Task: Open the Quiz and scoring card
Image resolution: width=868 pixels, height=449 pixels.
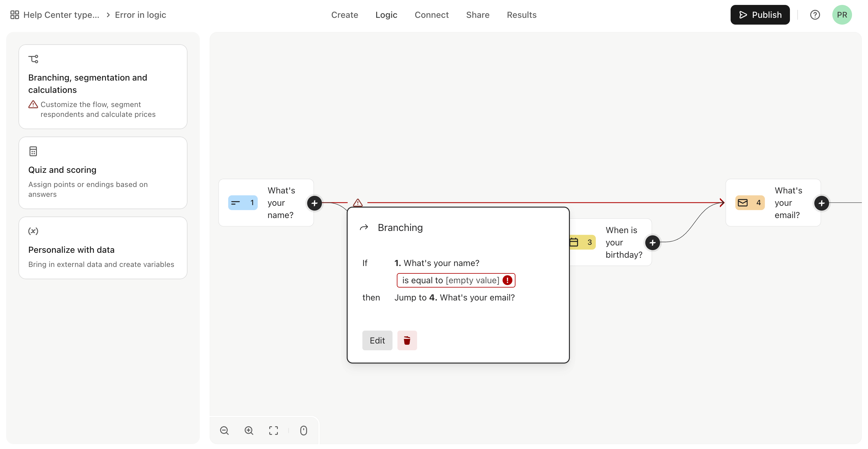Action: tap(103, 173)
